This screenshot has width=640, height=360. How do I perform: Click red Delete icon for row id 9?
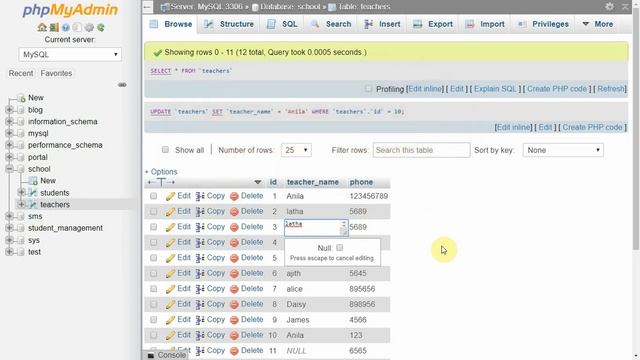234,320
